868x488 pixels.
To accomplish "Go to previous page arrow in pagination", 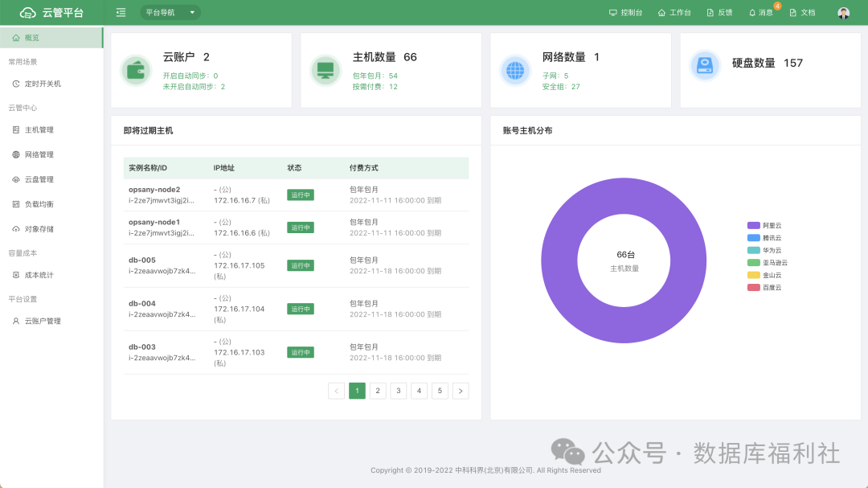I will [336, 391].
